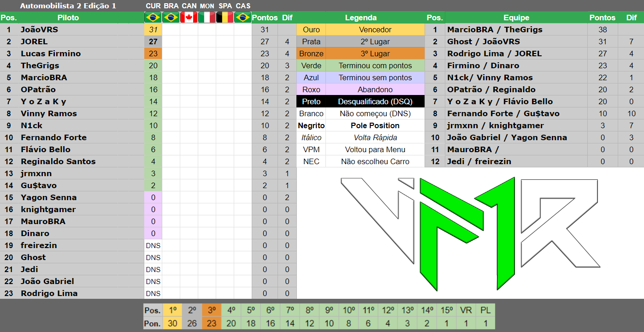This screenshot has height=332, width=644.
Task: Click the Pole Position legend entry
Action: pyautogui.click(x=375, y=125)
